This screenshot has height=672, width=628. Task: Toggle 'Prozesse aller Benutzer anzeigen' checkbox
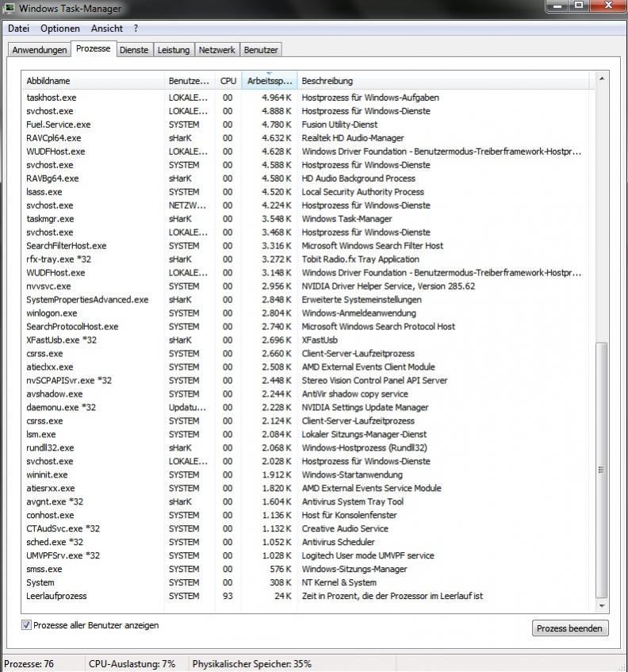(26, 625)
